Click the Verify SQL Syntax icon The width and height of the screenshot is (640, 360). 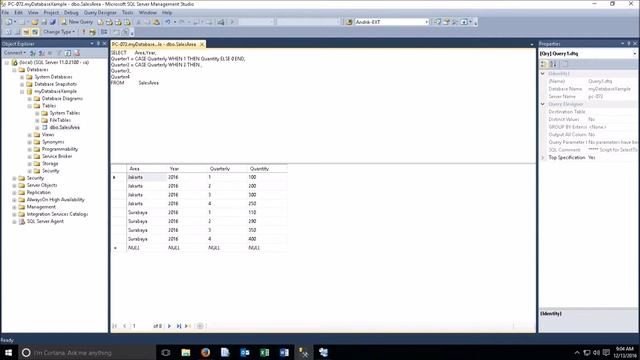click(93, 32)
